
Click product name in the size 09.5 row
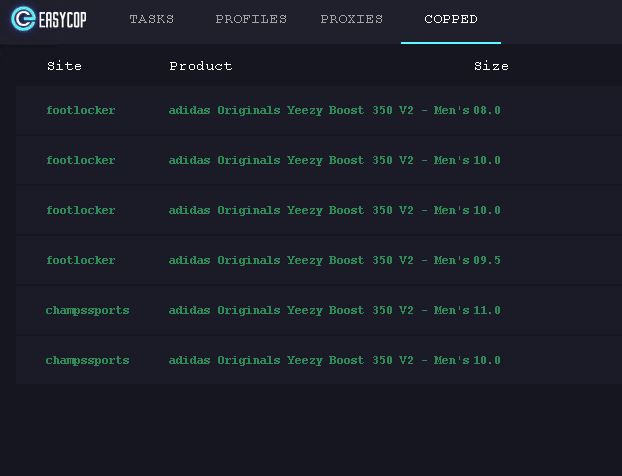click(x=319, y=260)
